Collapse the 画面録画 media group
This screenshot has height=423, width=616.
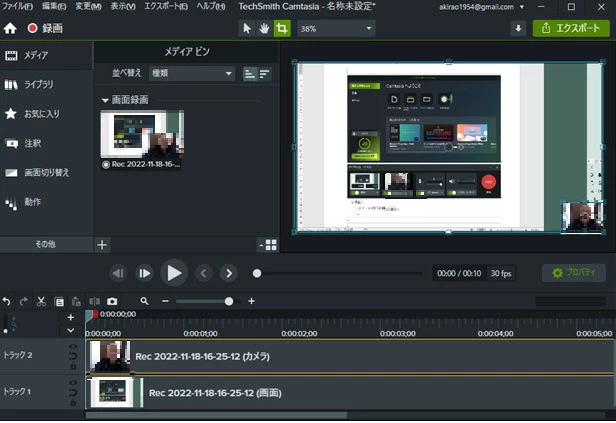(105, 101)
